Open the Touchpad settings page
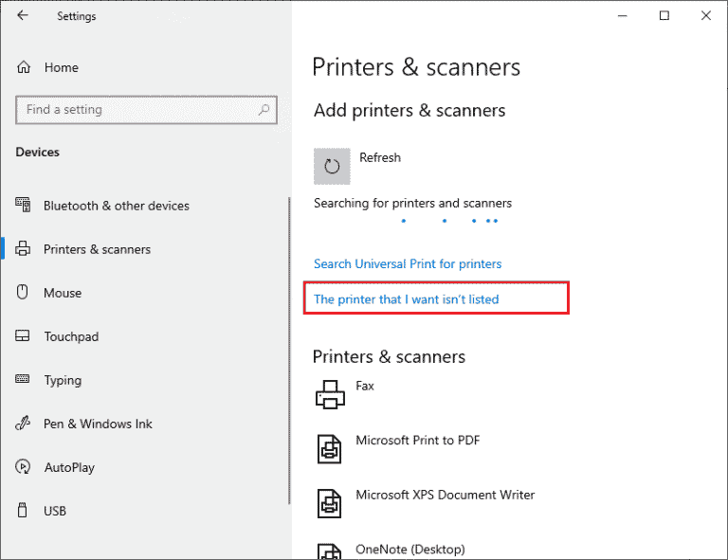 click(71, 336)
